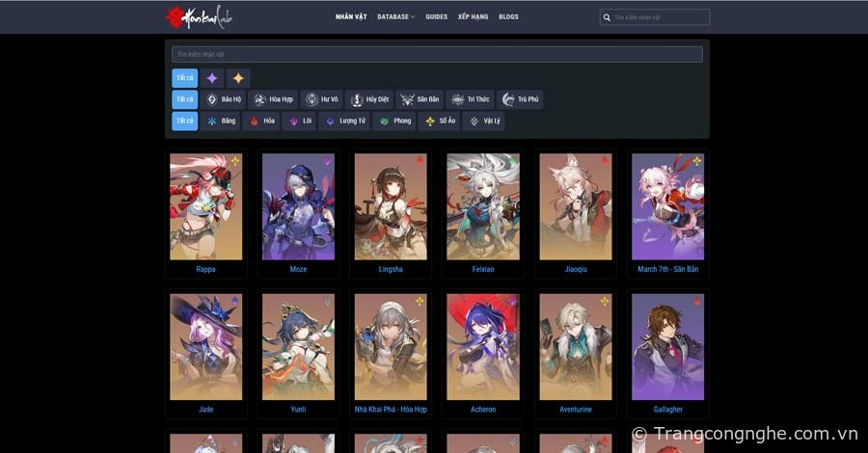Select Tất cả in the rarity filter row
The height and width of the screenshot is (453, 868).
(x=185, y=78)
